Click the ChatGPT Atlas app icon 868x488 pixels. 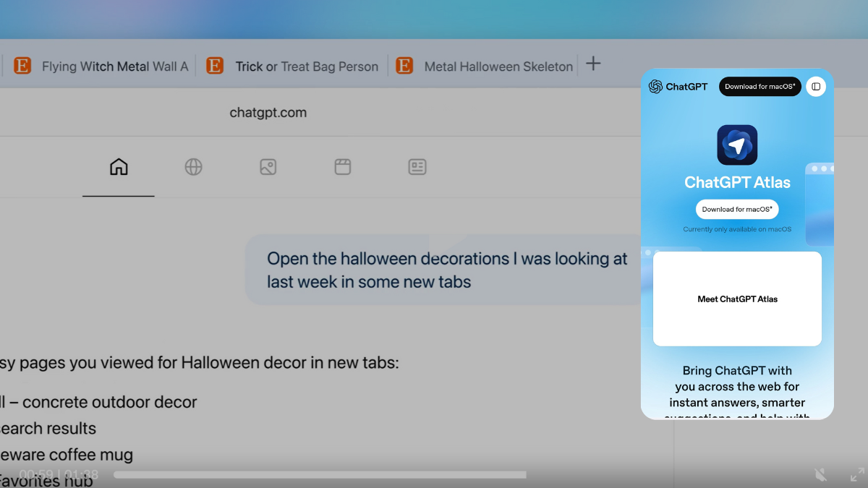click(x=737, y=145)
